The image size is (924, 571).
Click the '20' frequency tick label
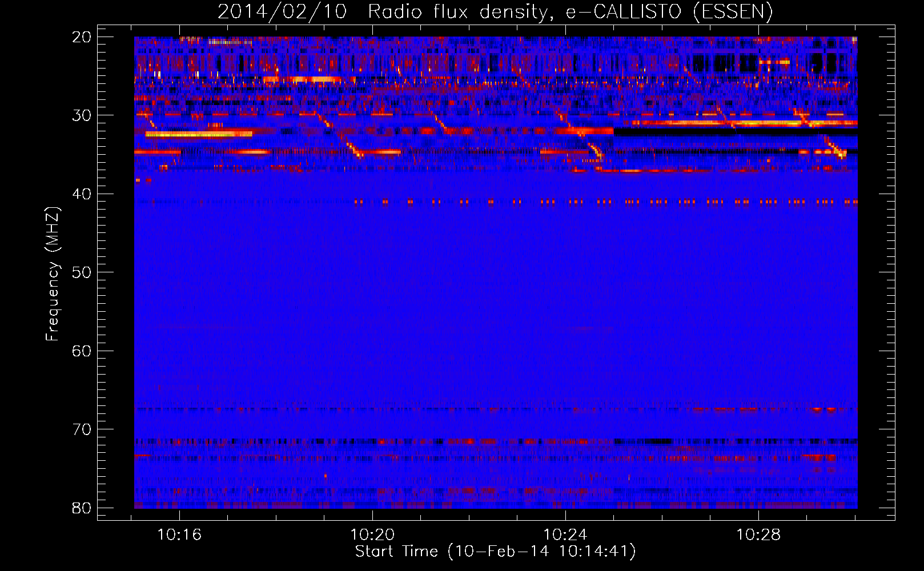coord(82,37)
